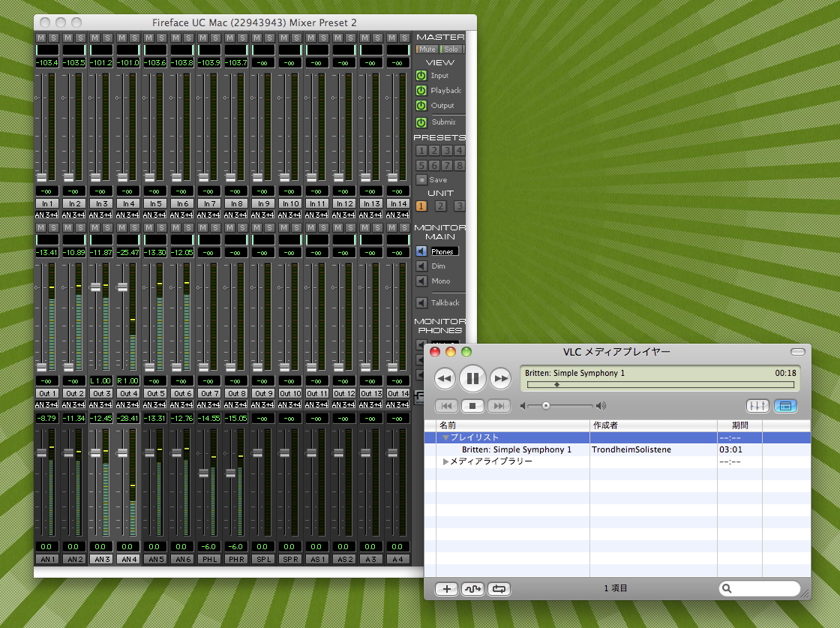Toggle the Input view power button
Screen dimensions: 840x628
[x=421, y=76]
